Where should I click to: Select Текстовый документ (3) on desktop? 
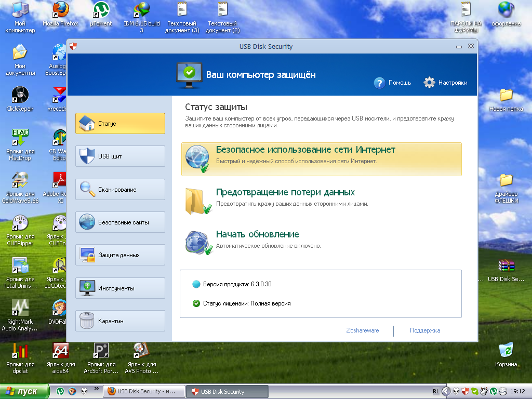tap(182, 17)
